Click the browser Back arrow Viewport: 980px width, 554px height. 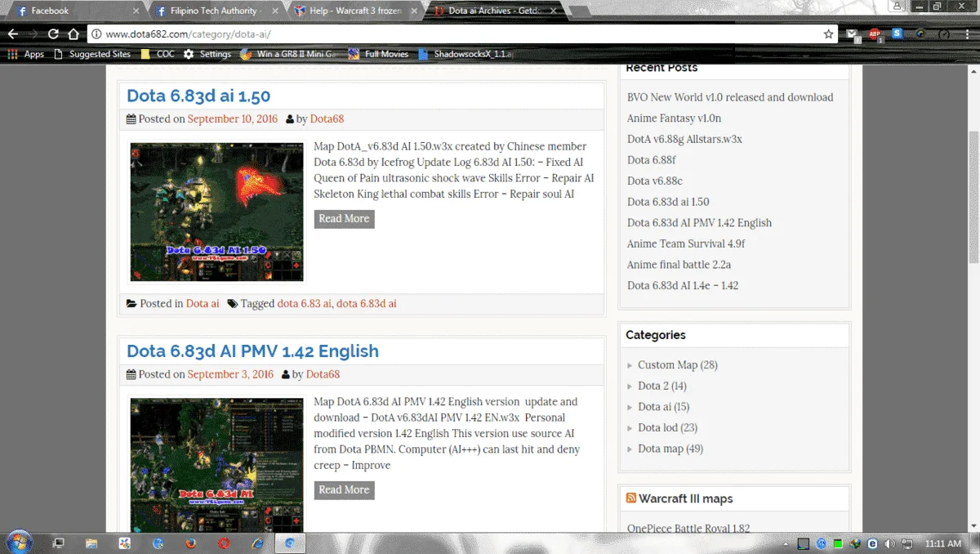12,34
